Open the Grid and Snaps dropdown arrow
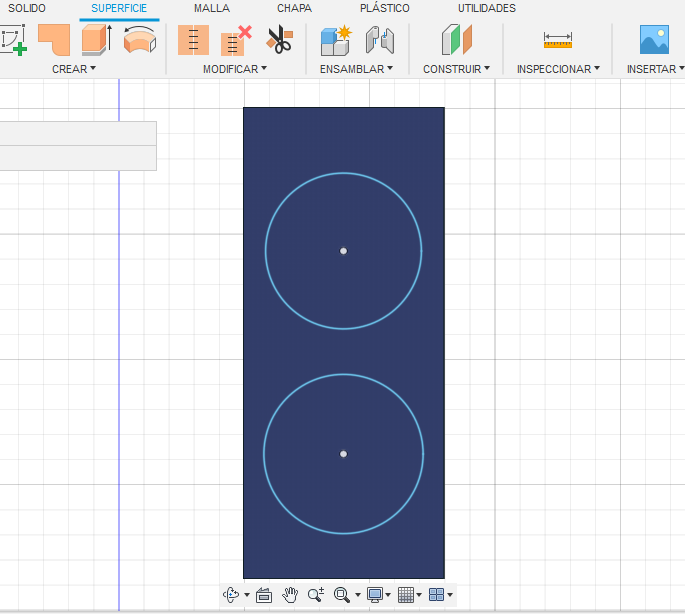685x614 pixels. click(419, 595)
